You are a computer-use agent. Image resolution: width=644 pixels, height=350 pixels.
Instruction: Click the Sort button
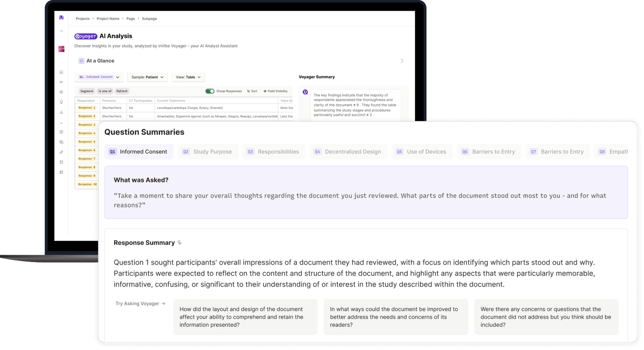coord(252,91)
